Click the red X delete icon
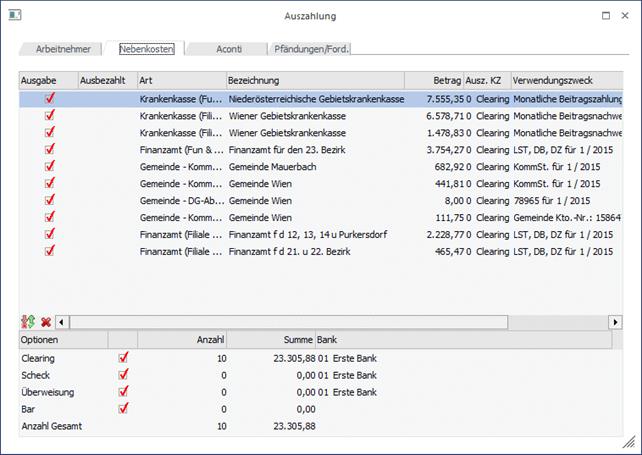Image resolution: width=642 pixels, height=455 pixels. (x=45, y=322)
